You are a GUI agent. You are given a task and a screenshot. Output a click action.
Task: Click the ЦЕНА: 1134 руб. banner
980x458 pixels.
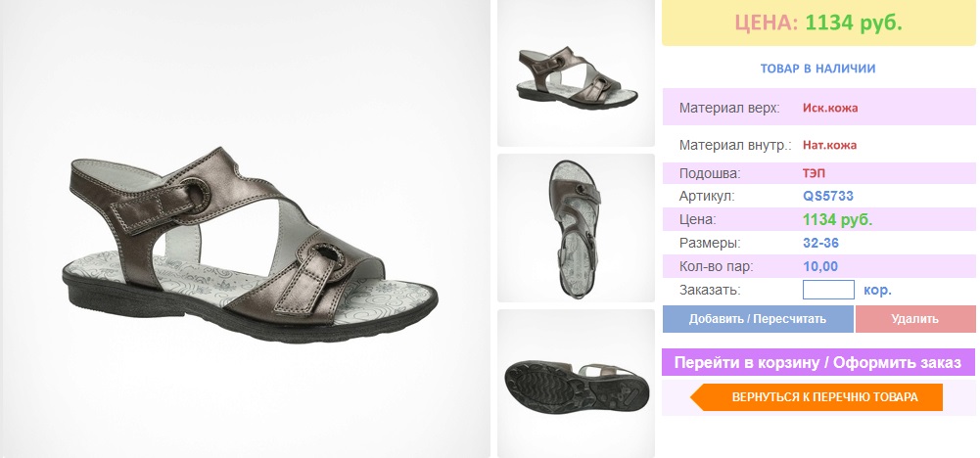[818, 23]
